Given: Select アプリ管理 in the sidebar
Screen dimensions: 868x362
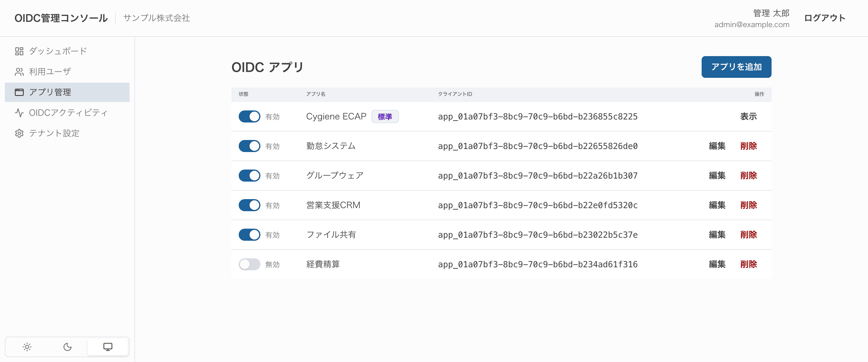Looking at the screenshot, I should [x=67, y=92].
